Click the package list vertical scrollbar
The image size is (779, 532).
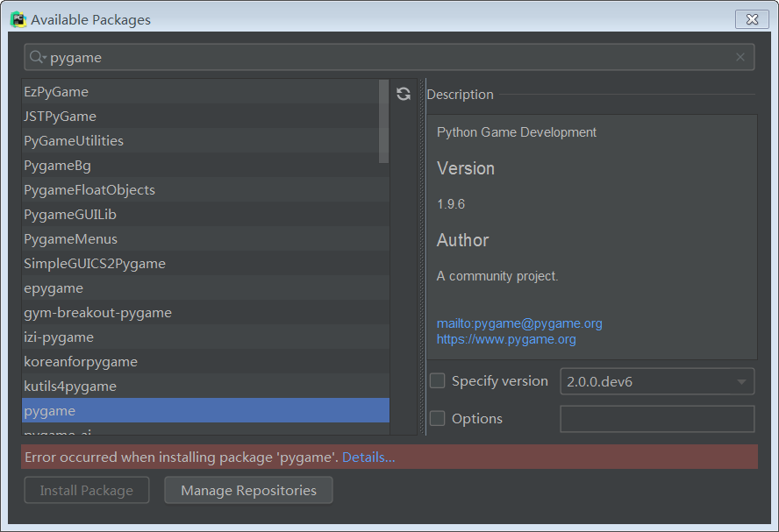coord(383,121)
